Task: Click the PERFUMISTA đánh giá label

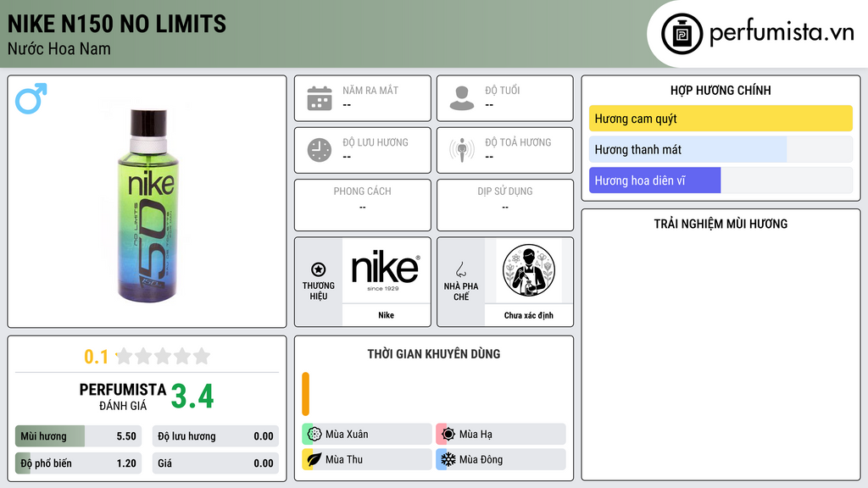Action: [x=122, y=396]
